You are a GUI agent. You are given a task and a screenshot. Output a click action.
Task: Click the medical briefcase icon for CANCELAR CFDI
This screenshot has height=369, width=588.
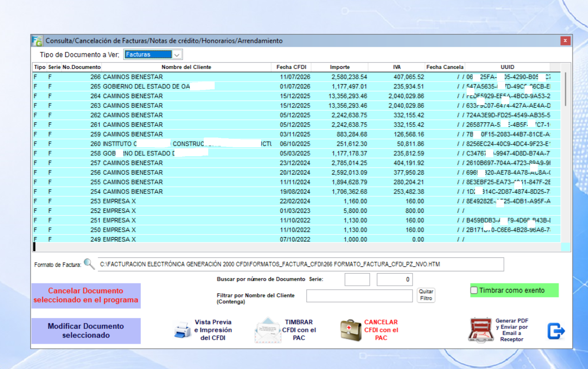point(351,330)
